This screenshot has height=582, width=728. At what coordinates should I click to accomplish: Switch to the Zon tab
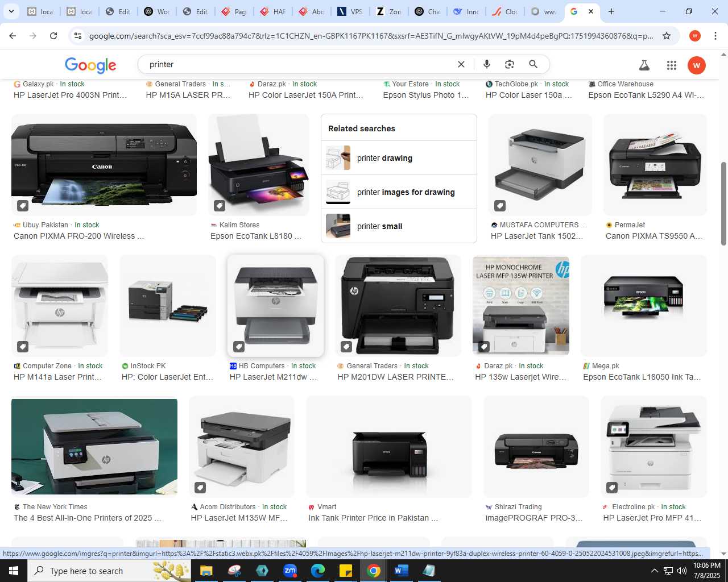[x=389, y=11]
